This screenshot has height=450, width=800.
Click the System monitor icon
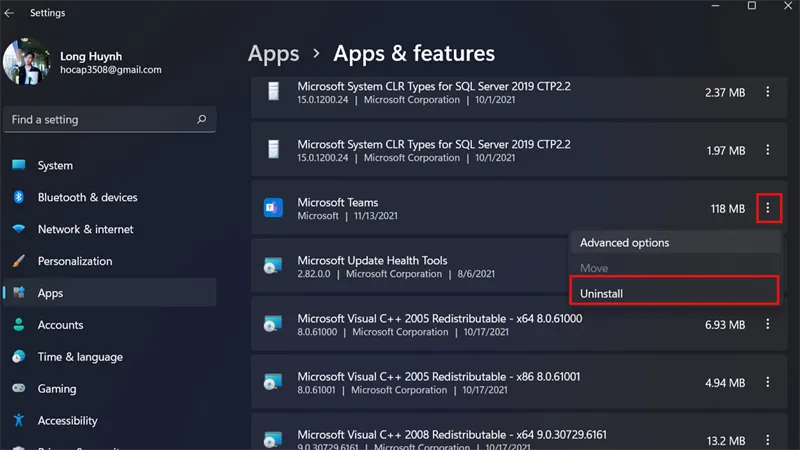[19, 165]
